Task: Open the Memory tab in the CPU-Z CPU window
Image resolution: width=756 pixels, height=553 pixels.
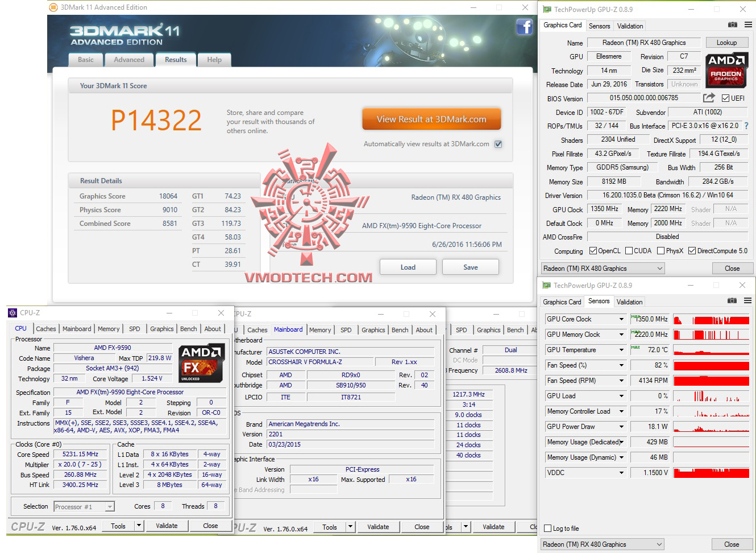Action: tap(109, 329)
